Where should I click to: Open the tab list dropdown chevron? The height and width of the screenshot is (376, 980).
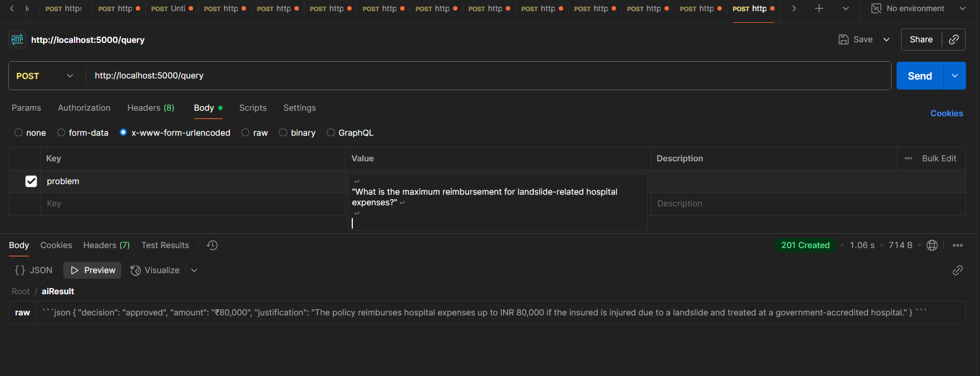point(846,8)
